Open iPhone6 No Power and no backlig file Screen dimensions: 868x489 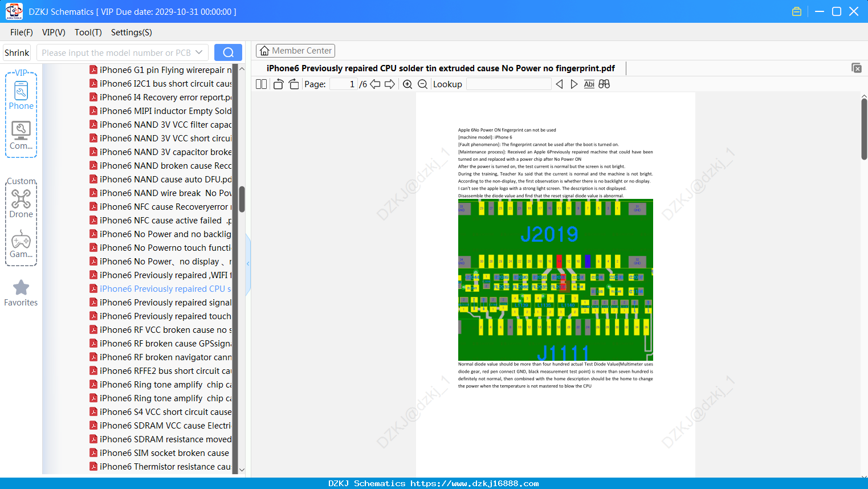[x=165, y=234]
